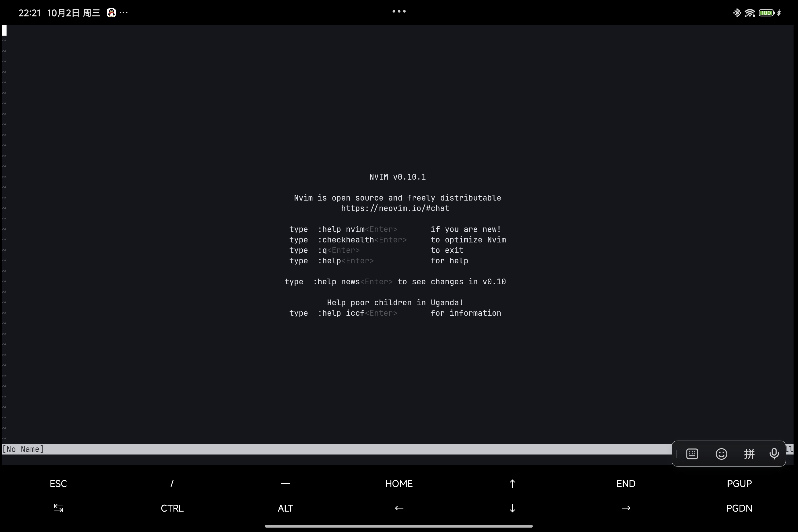Viewport: 798px width, 532px height.
Task: Tap the Tab key arrows icon
Action: tap(58, 508)
